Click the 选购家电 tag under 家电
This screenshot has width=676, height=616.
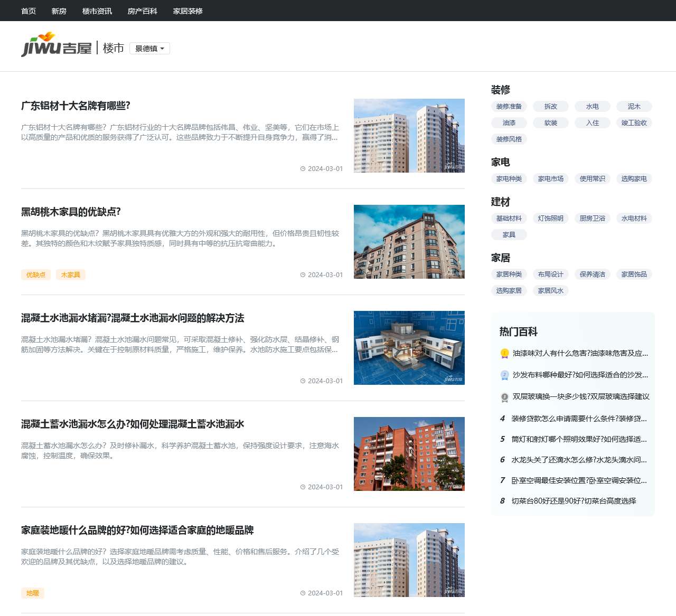(634, 178)
